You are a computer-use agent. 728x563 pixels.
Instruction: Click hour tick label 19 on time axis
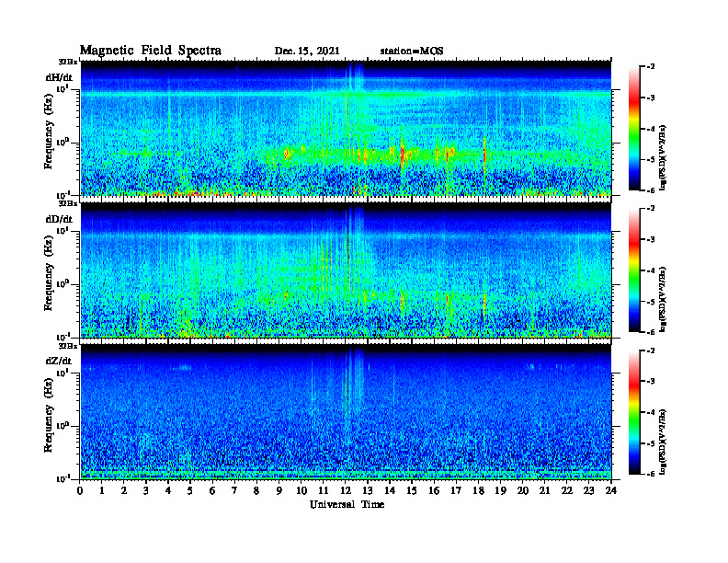click(x=500, y=491)
